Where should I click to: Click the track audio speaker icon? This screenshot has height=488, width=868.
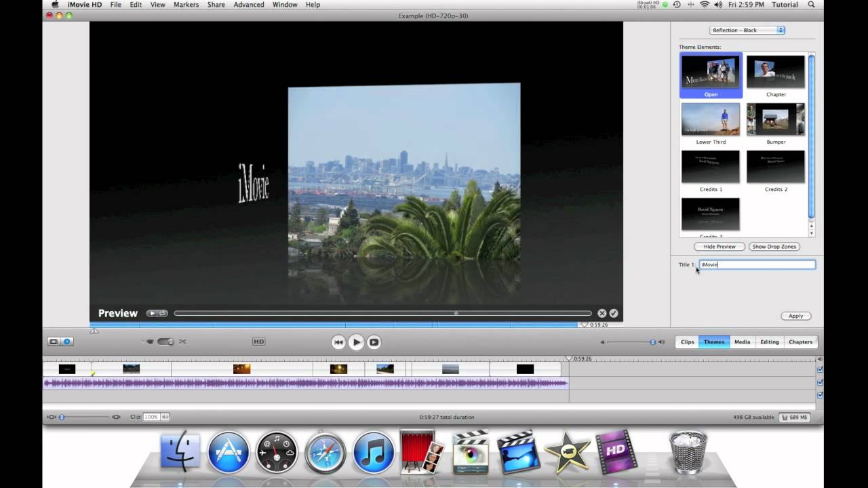[x=820, y=359]
